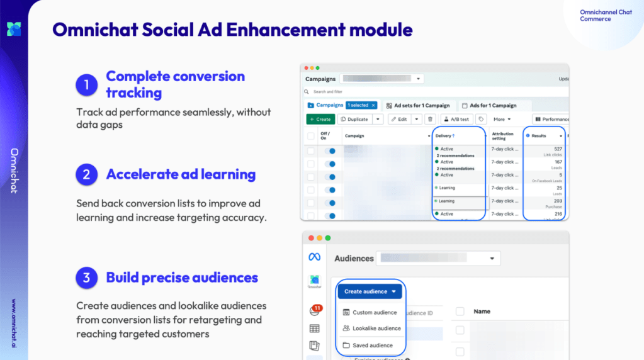Click the trash delete icon in campaign toolbar
644x360 pixels.
pos(430,119)
